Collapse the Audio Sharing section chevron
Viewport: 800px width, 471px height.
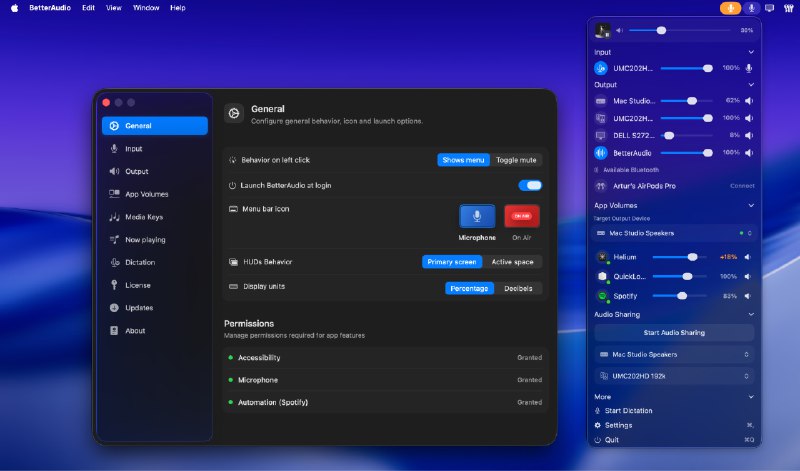coord(751,315)
